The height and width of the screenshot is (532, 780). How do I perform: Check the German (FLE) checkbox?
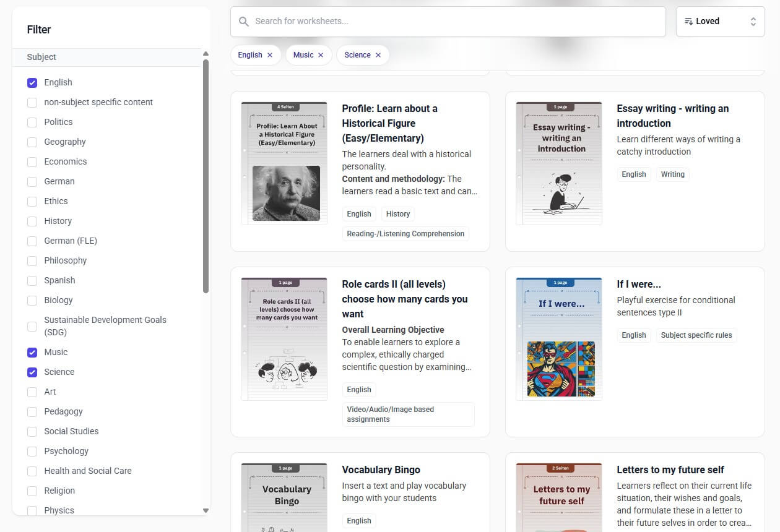(32, 241)
